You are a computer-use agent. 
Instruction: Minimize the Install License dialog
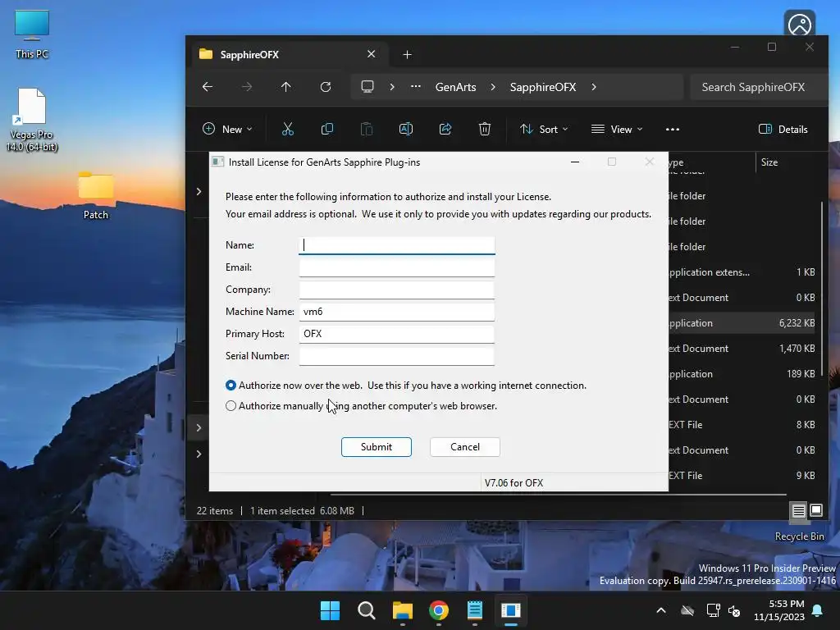tap(575, 162)
